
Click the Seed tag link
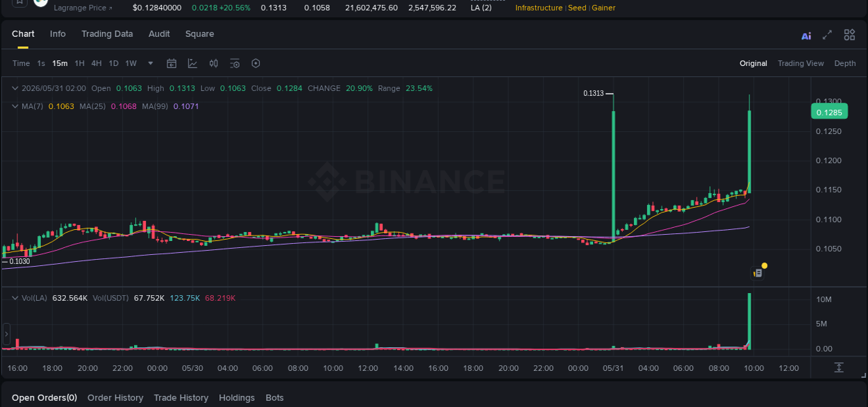click(577, 8)
